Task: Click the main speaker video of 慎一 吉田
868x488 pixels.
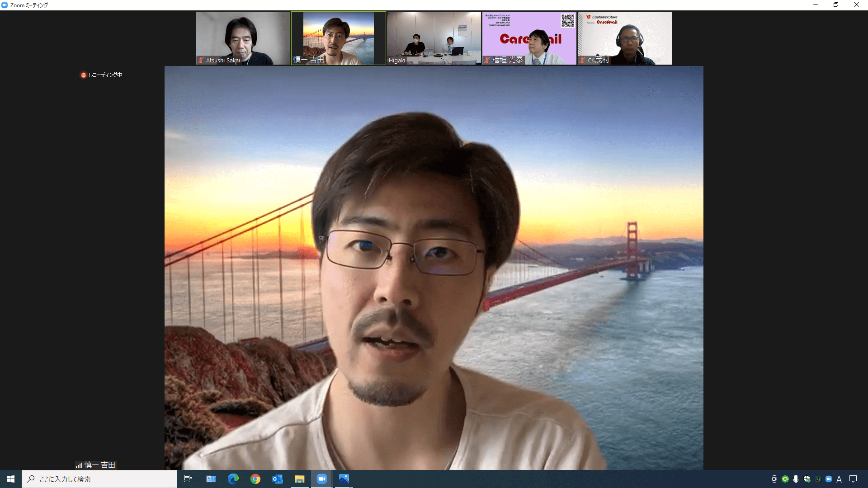Action: click(x=434, y=268)
